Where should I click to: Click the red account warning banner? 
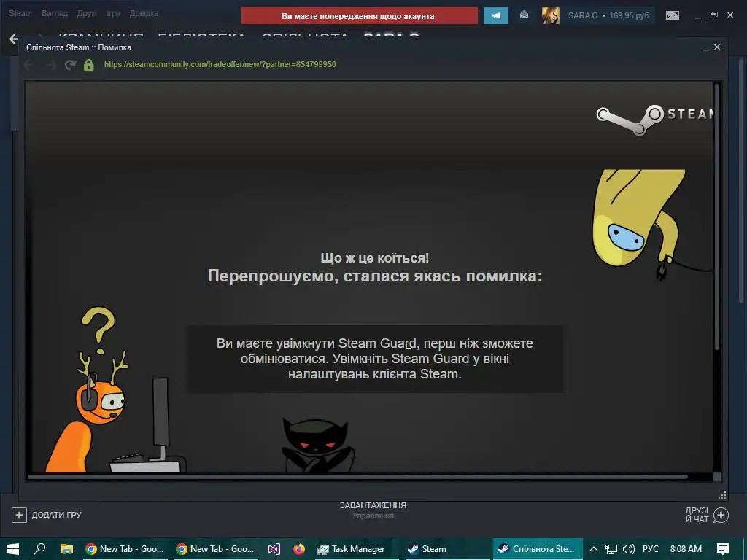click(x=359, y=16)
